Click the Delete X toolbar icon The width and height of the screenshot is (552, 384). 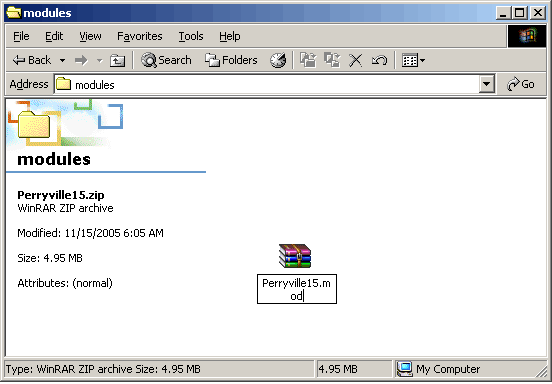[356, 60]
